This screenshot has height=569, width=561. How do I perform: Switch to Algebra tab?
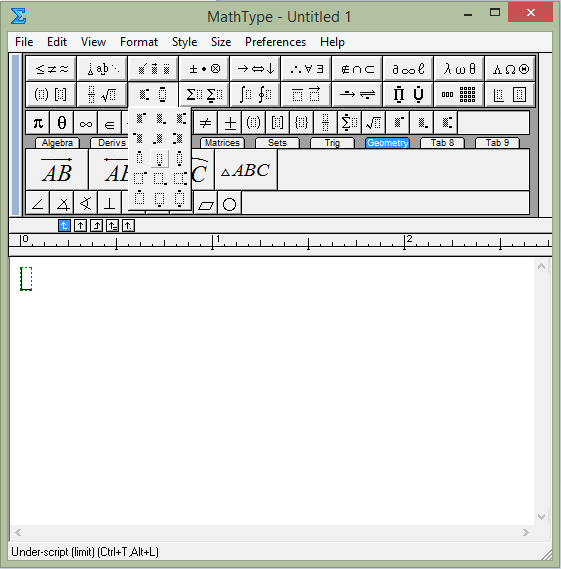[x=57, y=143]
